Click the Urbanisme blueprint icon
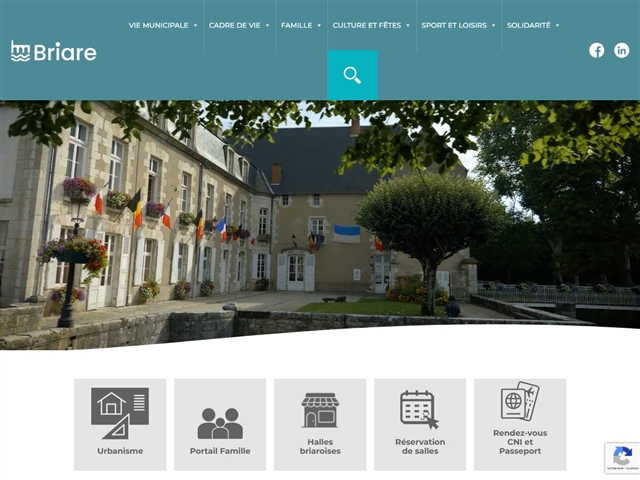640x480 pixels. (x=120, y=413)
